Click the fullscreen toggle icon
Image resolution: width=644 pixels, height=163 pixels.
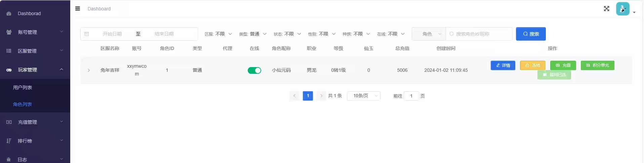click(606, 9)
